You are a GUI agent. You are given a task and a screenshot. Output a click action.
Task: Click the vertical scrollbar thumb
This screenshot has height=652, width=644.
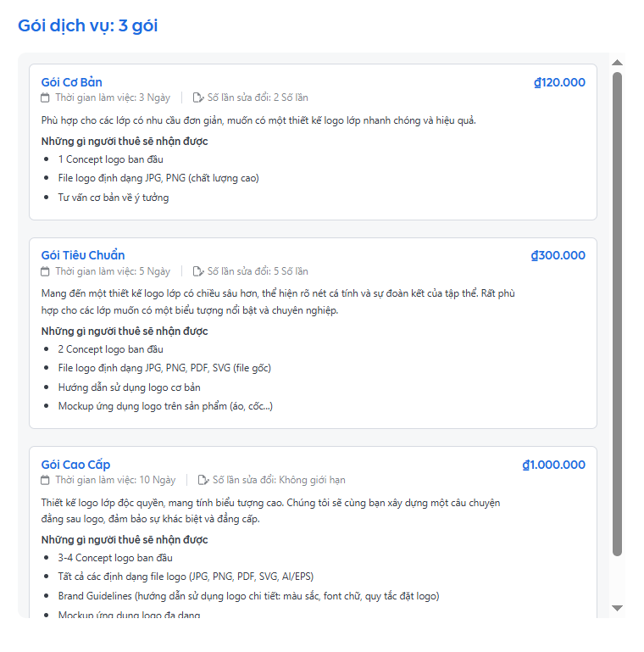tap(617, 314)
